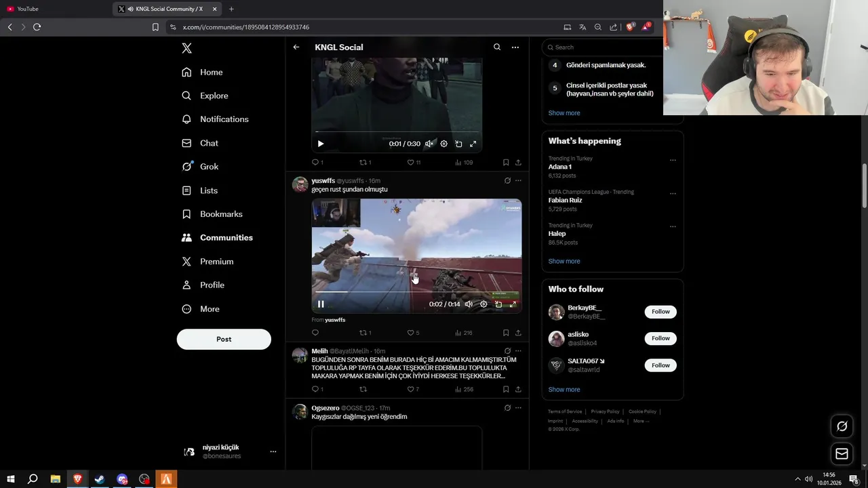Open more menu on Ogsezero post

[x=518, y=408]
